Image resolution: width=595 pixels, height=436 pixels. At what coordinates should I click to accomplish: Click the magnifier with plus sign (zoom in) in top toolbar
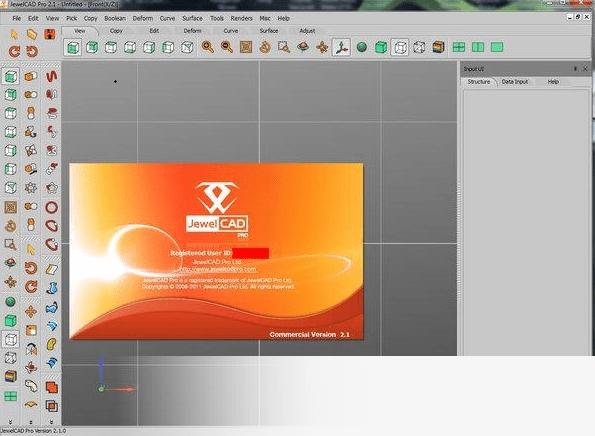point(207,47)
